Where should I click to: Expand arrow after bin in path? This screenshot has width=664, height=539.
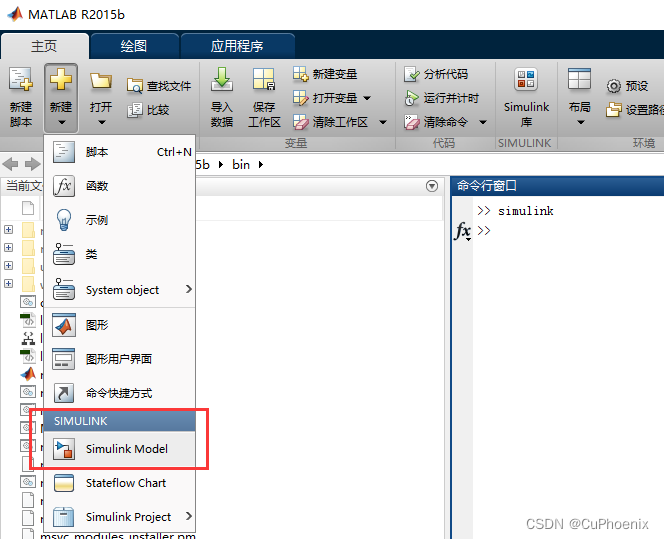click(261, 164)
